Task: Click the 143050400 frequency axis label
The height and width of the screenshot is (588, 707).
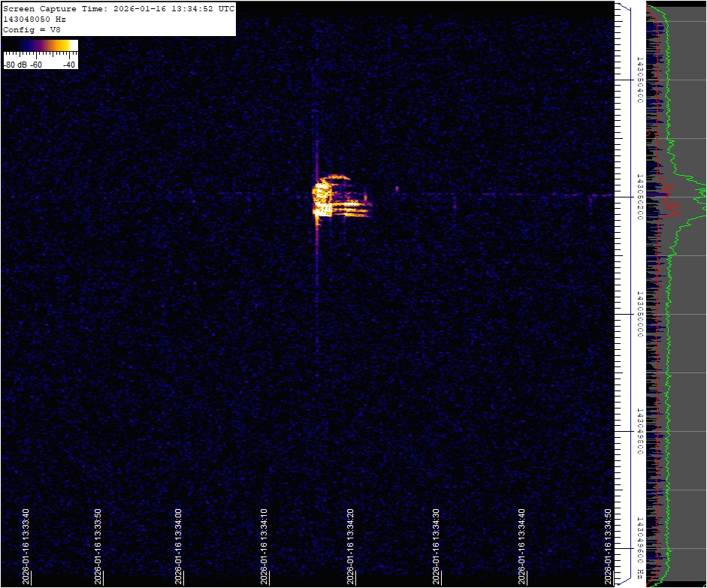Action: 639,78
